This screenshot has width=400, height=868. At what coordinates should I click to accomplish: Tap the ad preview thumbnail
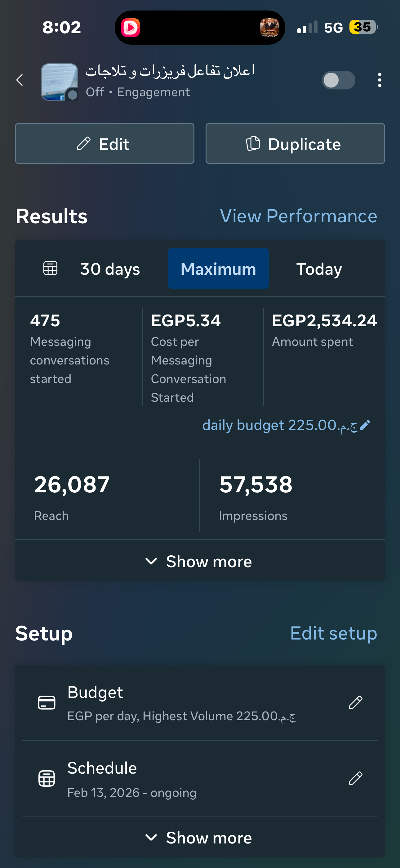coord(60,82)
